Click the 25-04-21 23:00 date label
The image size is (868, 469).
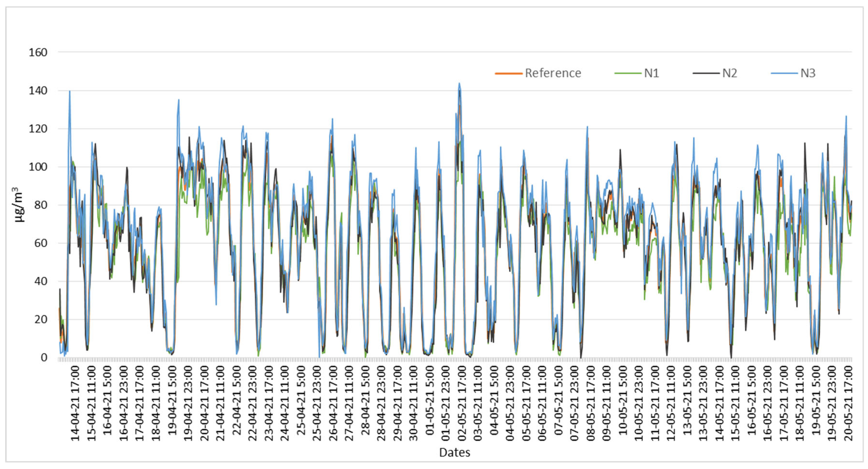pyautogui.click(x=317, y=404)
